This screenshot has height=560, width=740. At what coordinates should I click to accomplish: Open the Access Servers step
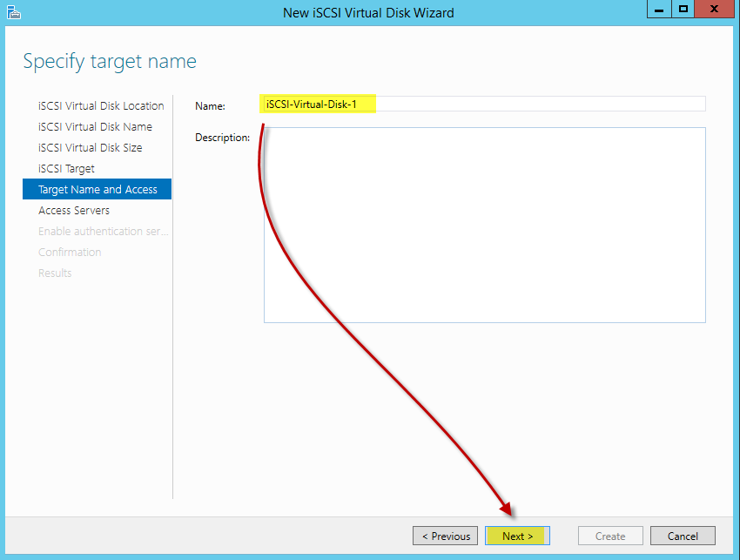74,210
